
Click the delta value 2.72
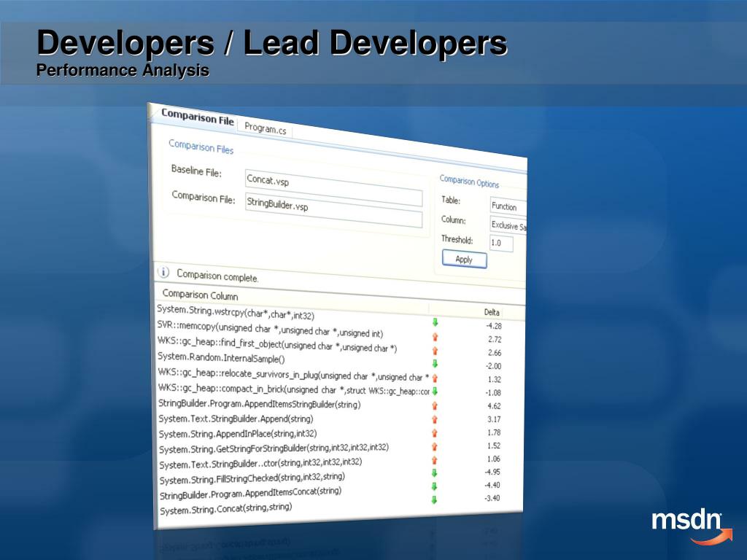click(x=495, y=340)
